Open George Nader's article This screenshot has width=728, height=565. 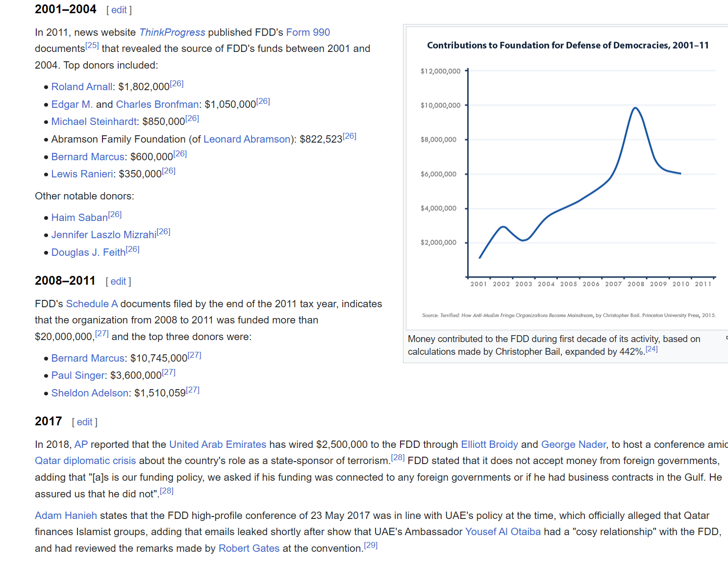tap(574, 444)
